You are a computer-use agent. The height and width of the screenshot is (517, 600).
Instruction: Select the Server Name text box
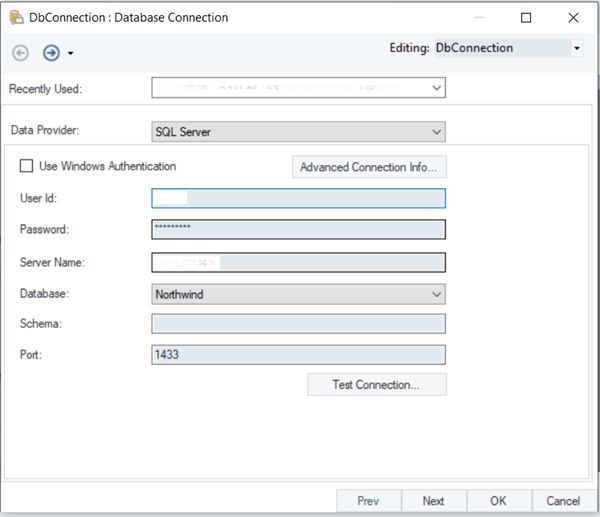(298, 262)
